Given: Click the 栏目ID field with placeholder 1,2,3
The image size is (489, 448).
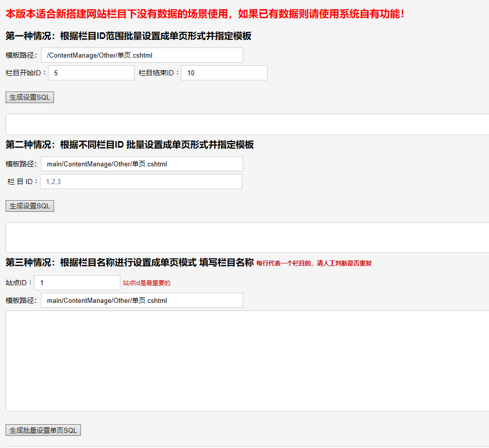Looking at the screenshot, I should pos(141,182).
